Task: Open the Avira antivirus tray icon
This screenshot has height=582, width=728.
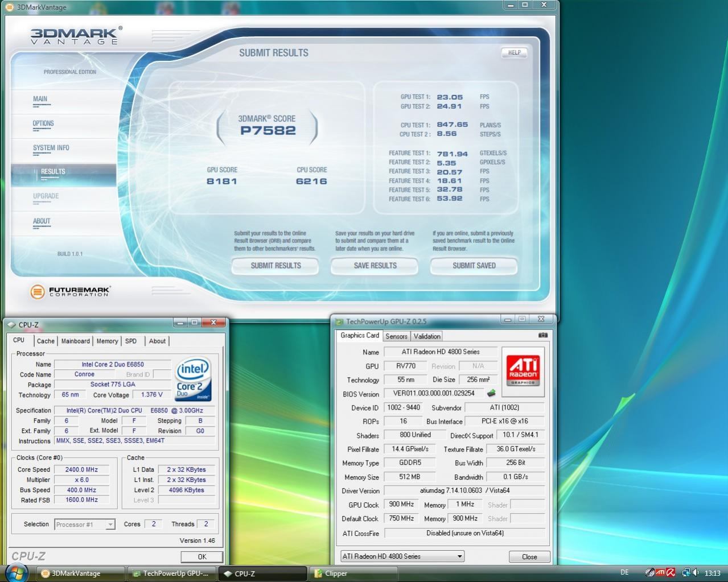Action: point(671,573)
